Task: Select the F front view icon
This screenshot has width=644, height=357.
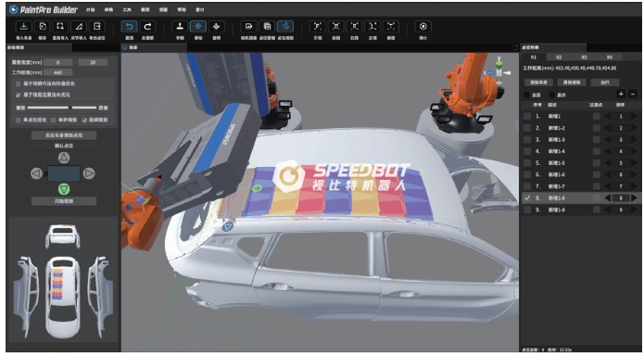Action: tap(318, 27)
